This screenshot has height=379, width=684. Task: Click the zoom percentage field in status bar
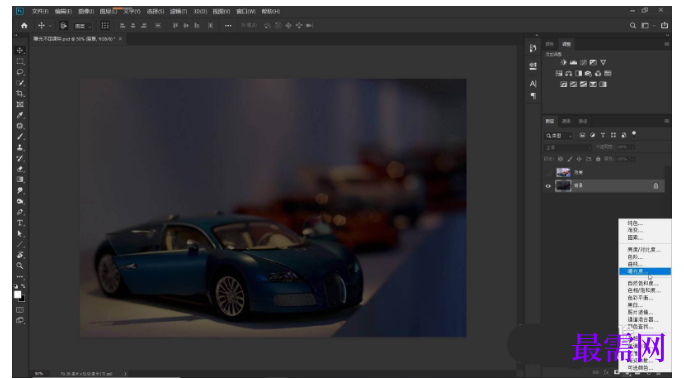click(x=40, y=374)
